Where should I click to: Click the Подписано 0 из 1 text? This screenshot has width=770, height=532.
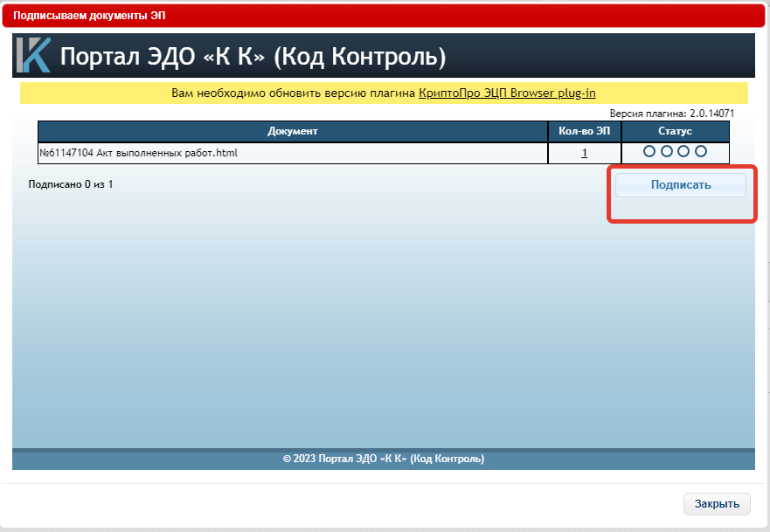point(71,184)
